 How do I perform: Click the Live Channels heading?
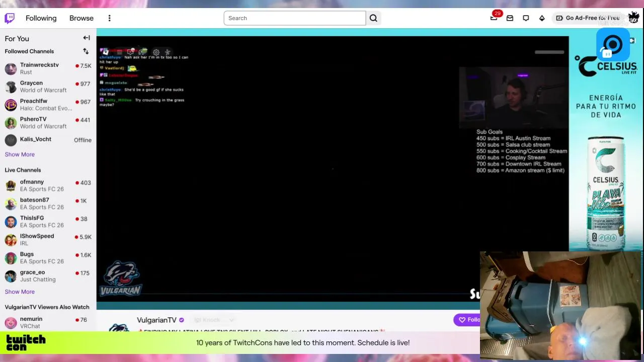coord(23,170)
